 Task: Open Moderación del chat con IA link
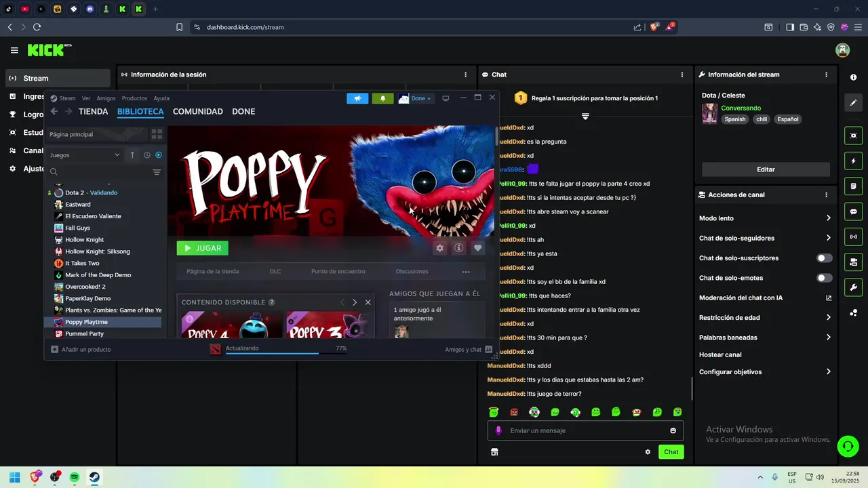(765, 298)
